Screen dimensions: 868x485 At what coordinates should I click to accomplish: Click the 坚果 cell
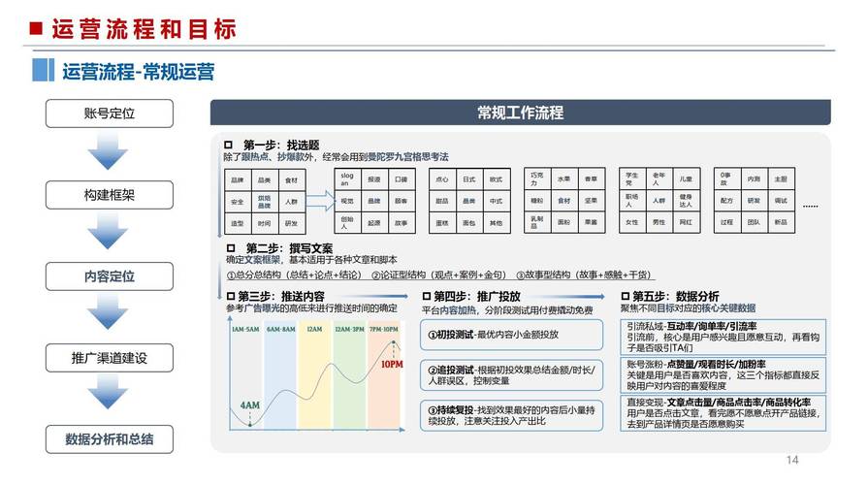[x=592, y=201]
